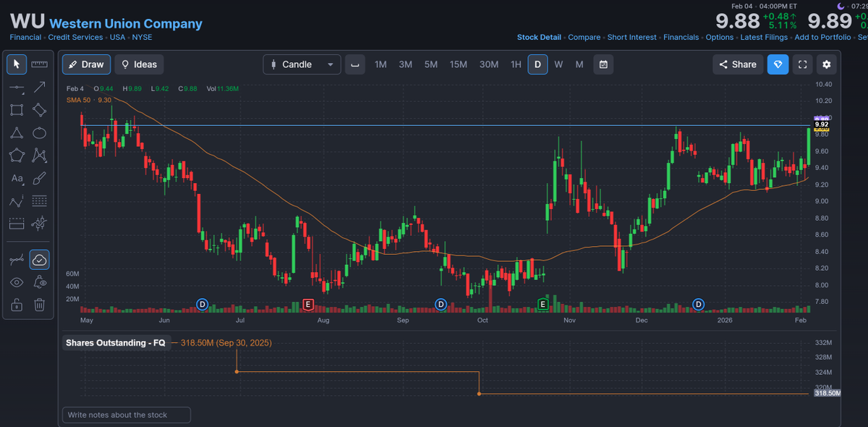Open the Financials link

coord(681,37)
